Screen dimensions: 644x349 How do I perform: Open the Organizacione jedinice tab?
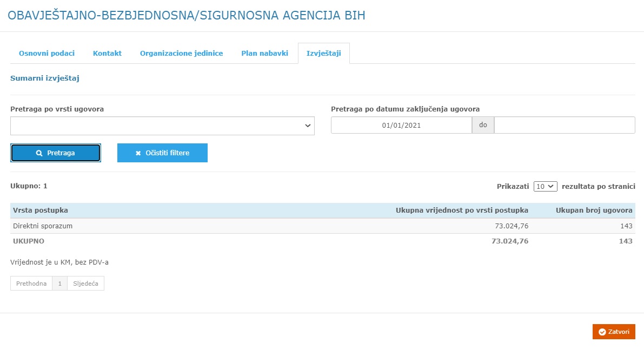coord(182,53)
